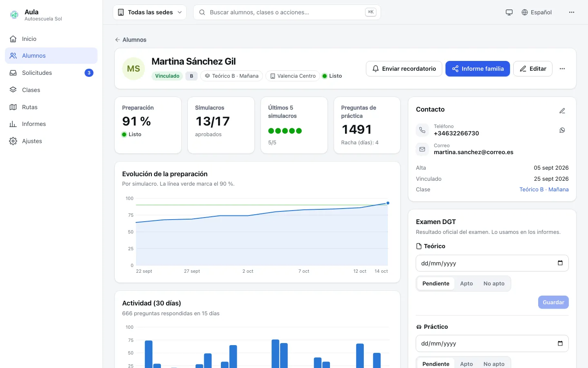Click the Solicitudes badge showing 3
588x368 pixels.
tap(89, 73)
